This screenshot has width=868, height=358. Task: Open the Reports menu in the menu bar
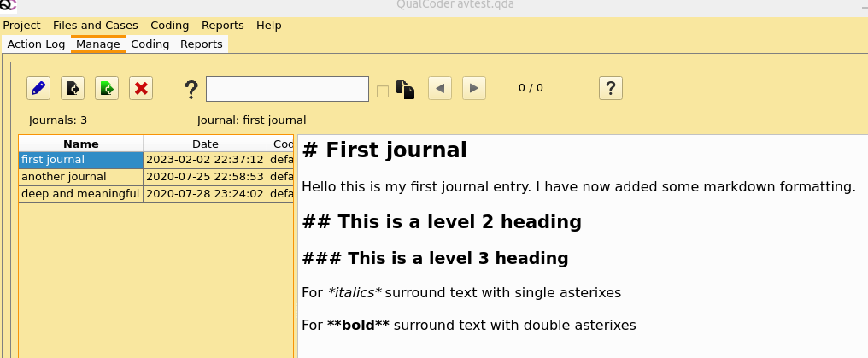tap(222, 26)
